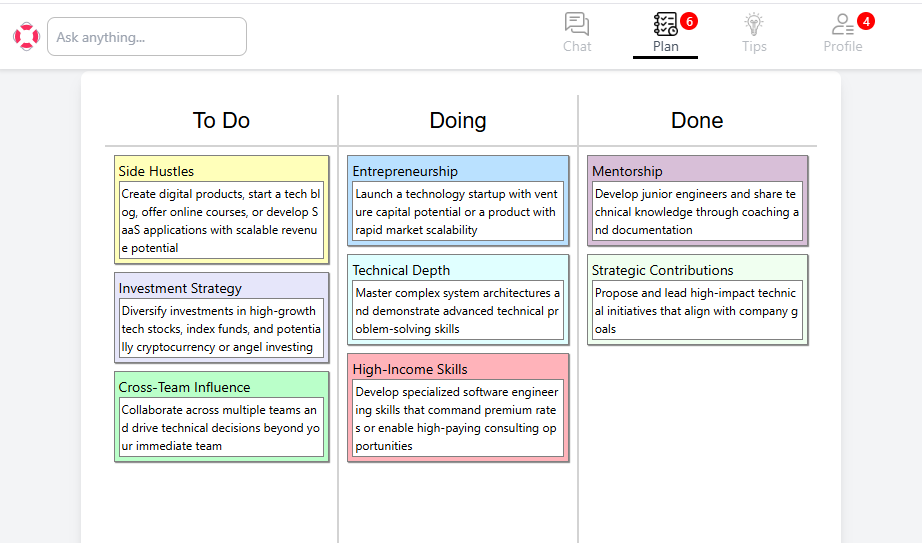
Task: Click the Side Hustles description text box
Action: click(221, 221)
